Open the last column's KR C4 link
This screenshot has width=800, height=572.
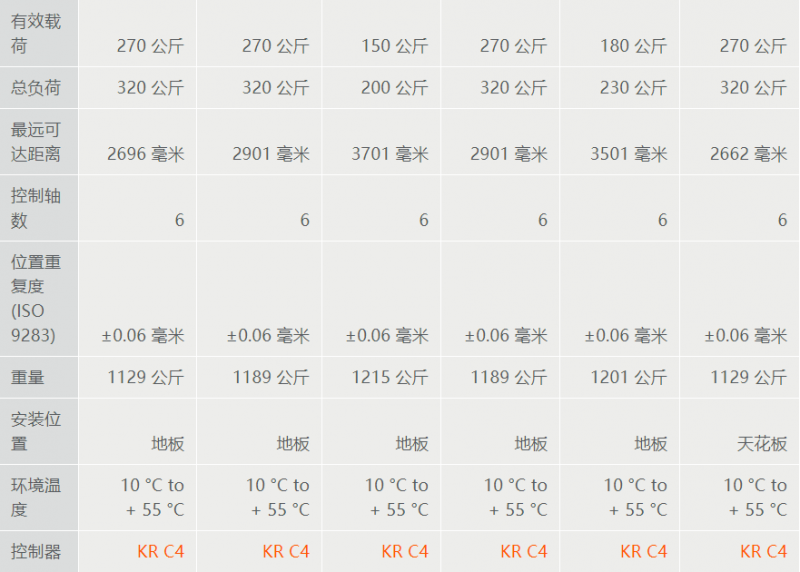(763, 552)
